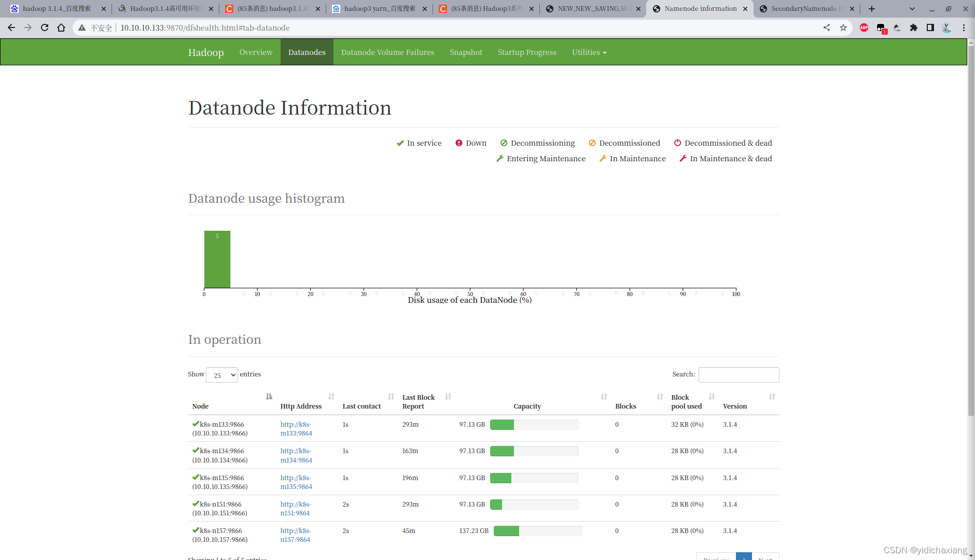This screenshot has width=975, height=560.
Task: Open http://k8s-m135:9864 link
Action: pos(296,482)
